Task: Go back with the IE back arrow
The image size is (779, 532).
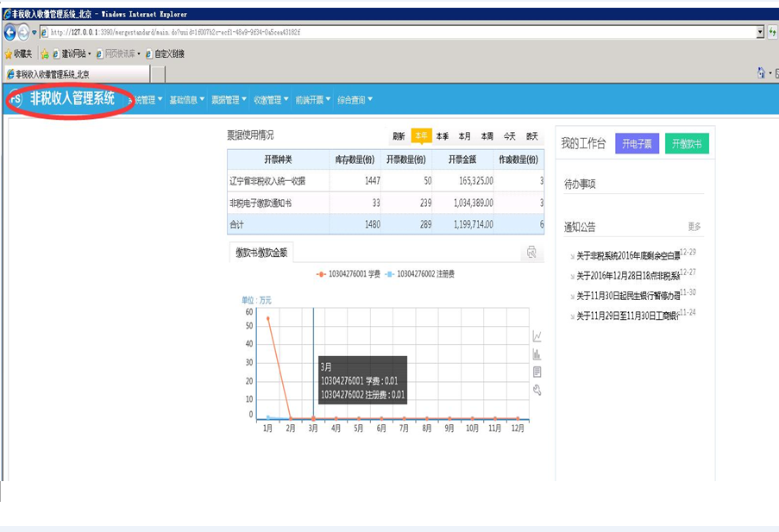Action: pyautogui.click(x=10, y=33)
